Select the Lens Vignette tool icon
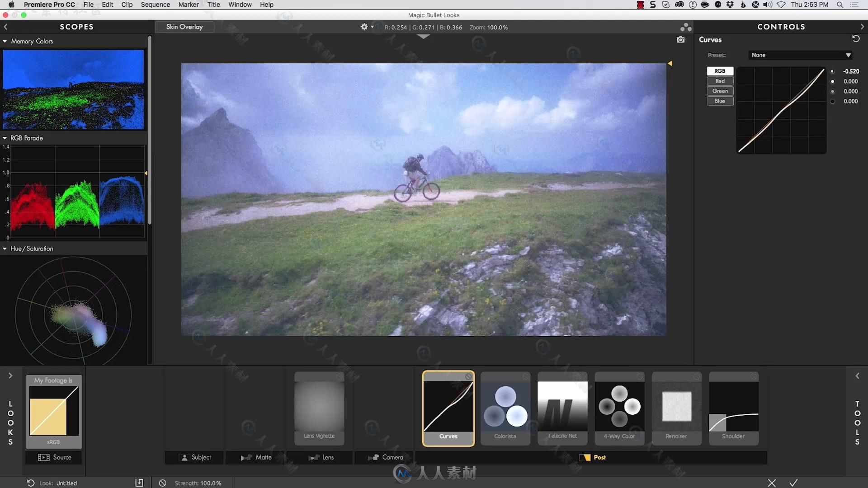The image size is (868, 488). (320, 407)
